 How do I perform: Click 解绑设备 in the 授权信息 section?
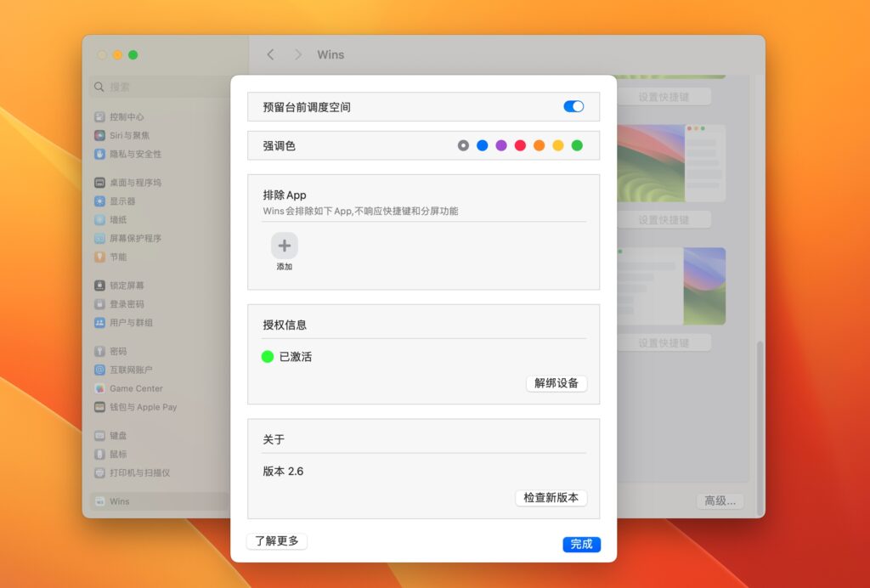tap(556, 384)
